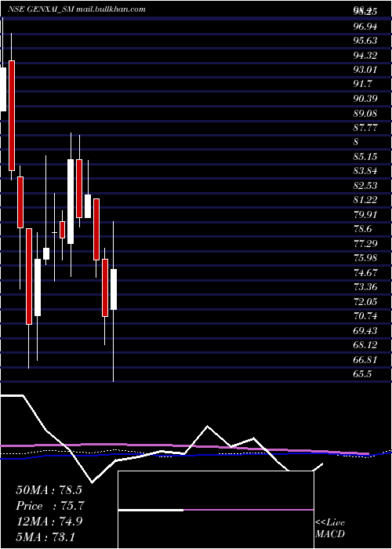Select the 96.94 price axis label

click(x=365, y=26)
